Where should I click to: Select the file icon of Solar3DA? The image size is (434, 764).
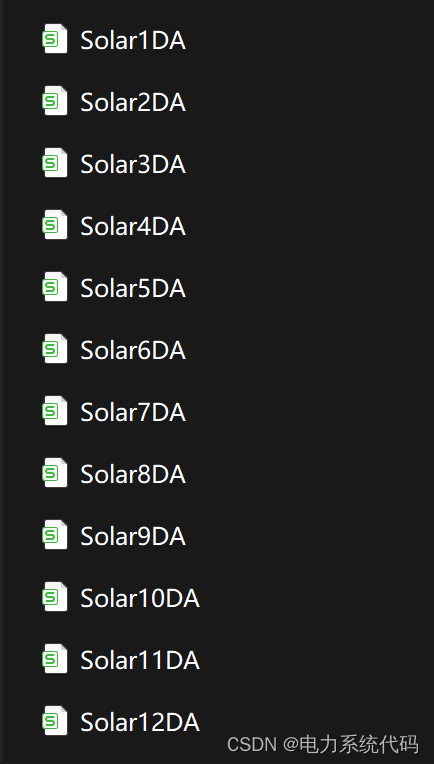pos(55,163)
